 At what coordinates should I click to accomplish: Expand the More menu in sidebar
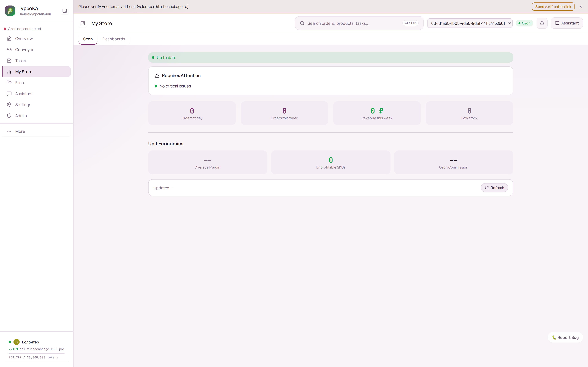point(20,131)
